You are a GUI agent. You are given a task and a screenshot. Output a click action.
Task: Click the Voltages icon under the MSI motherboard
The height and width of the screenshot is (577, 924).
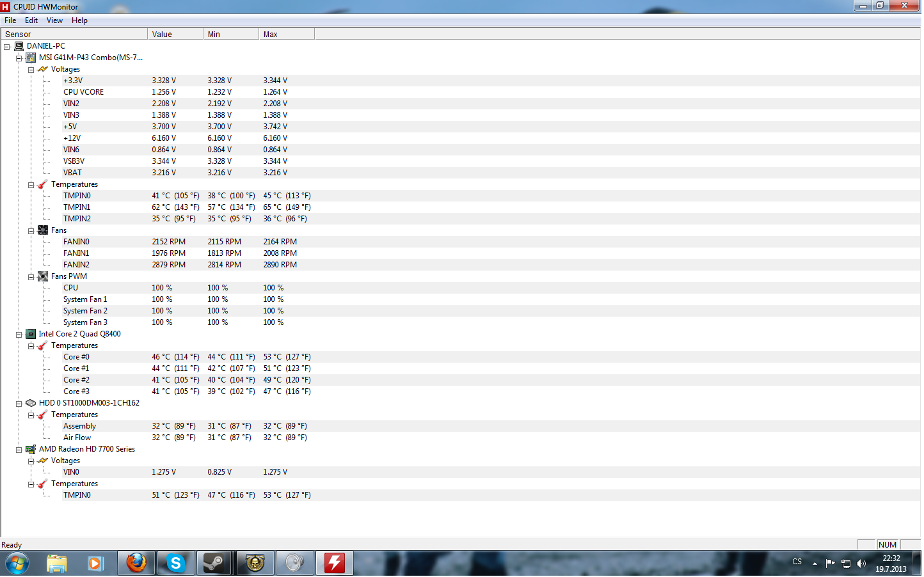(x=43, y=69)
